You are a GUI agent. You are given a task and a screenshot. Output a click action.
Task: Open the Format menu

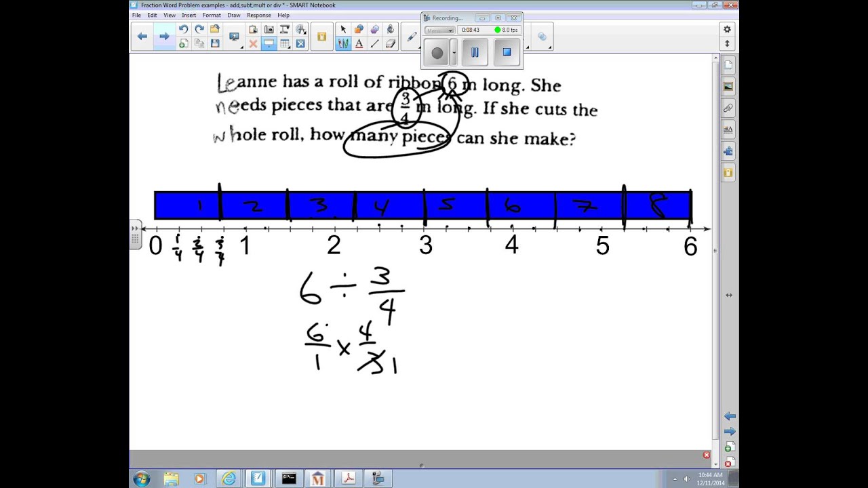[x=212, y=15]
